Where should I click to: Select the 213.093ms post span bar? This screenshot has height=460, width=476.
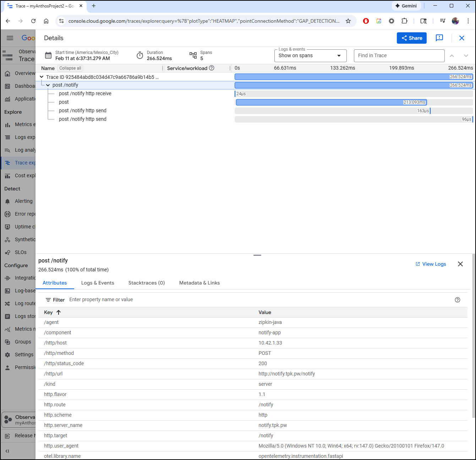[x=331, y=102]
